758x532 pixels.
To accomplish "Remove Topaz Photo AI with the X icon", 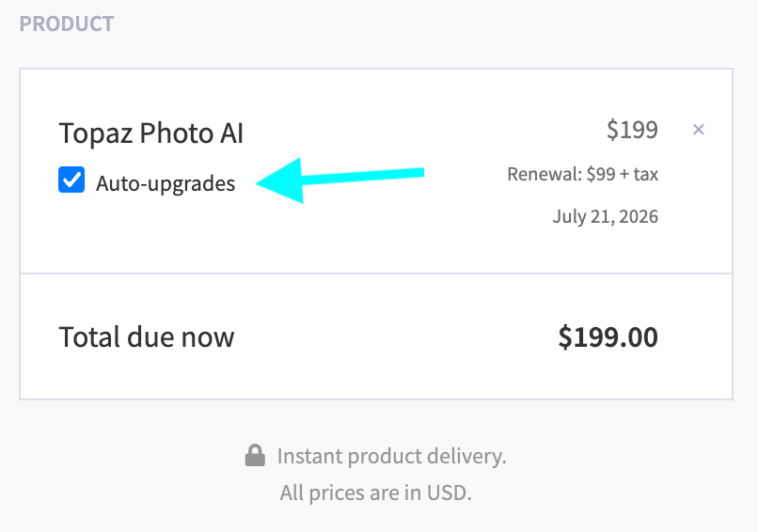I will click(699, 130).
